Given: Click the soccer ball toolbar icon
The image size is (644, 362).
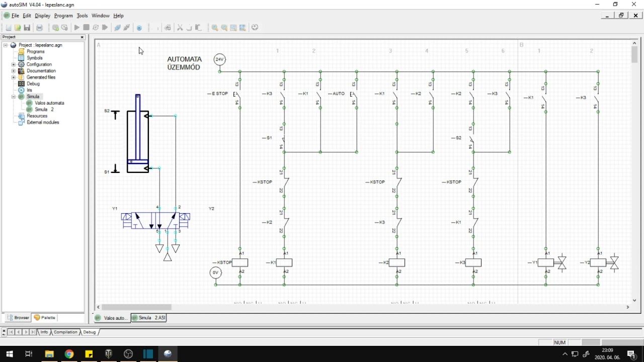Looking at the screenshot, I should [x=255, y=28].
